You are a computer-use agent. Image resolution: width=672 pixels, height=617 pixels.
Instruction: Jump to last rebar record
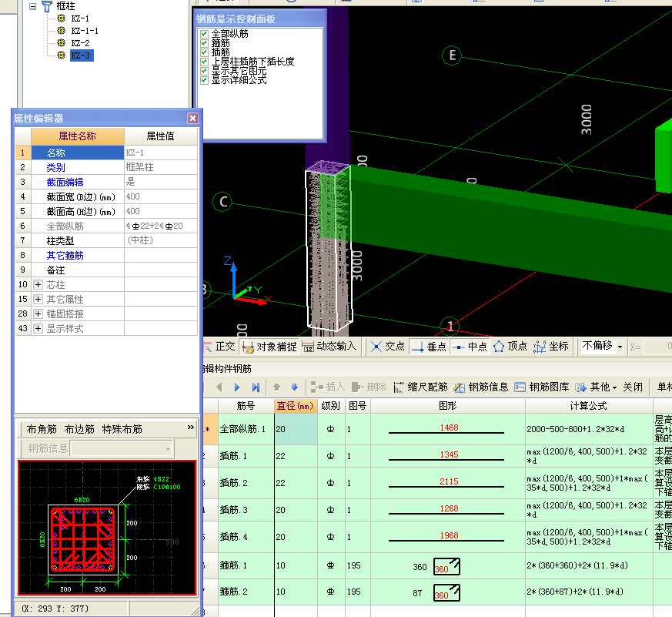(256, 387)
